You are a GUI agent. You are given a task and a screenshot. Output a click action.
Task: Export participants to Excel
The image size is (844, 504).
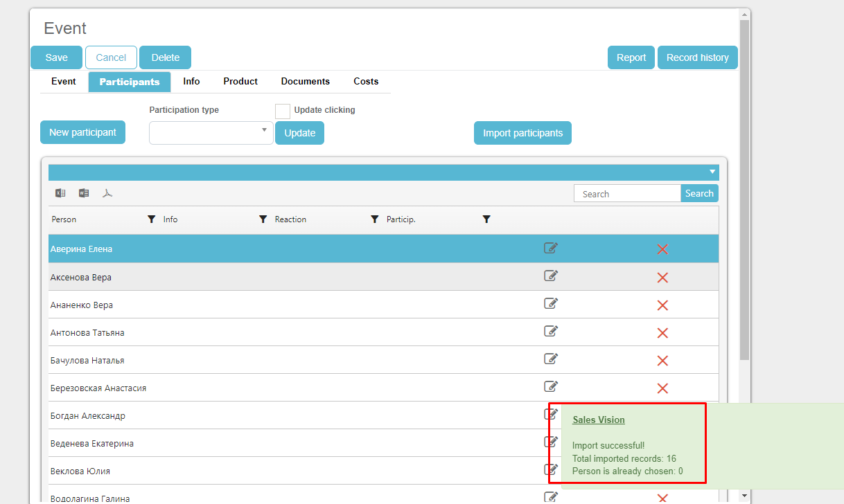click(60, 193)
